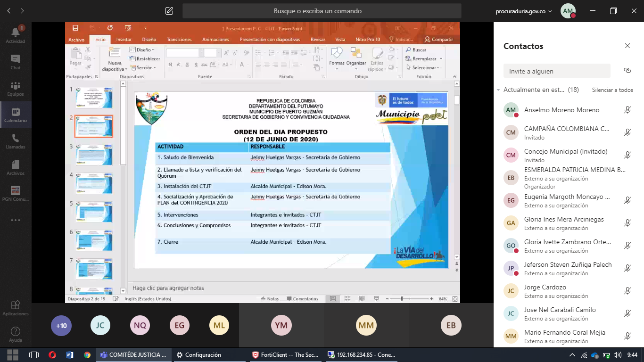This screenshot has height=362, width=644.
Task: Switch to the Calendario tab
Action: coord(16,114)
